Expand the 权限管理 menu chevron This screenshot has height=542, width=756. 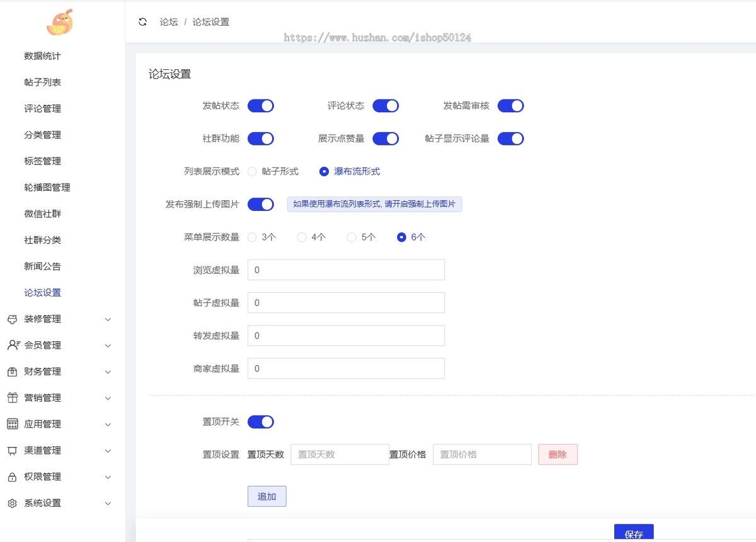(x=108, y=477)
